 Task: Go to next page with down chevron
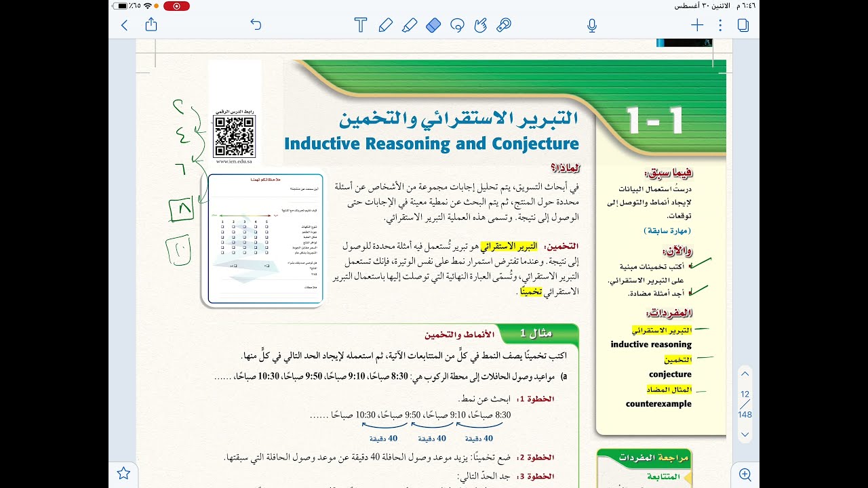pos(745,434)
